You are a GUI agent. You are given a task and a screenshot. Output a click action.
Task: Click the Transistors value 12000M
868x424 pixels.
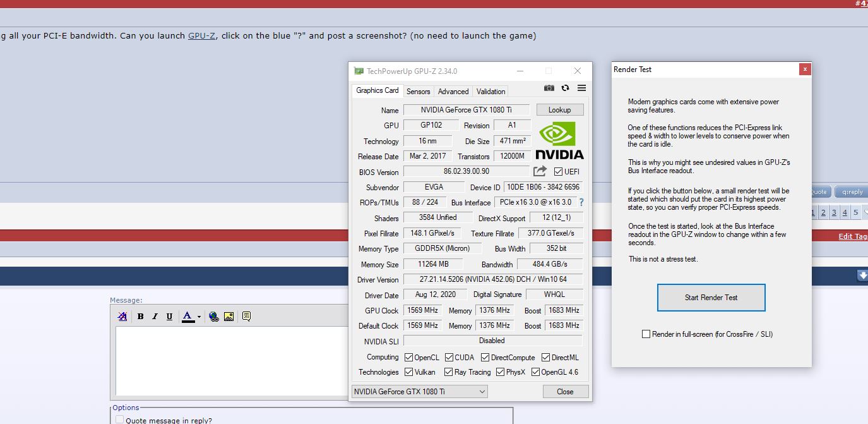[512, 156]
